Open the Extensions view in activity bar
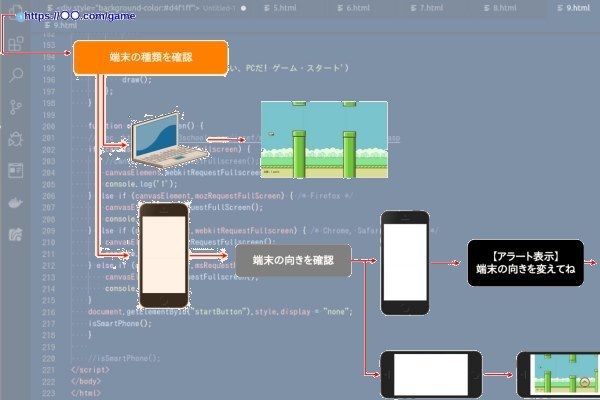600x400 pixels. coord(16,44)
